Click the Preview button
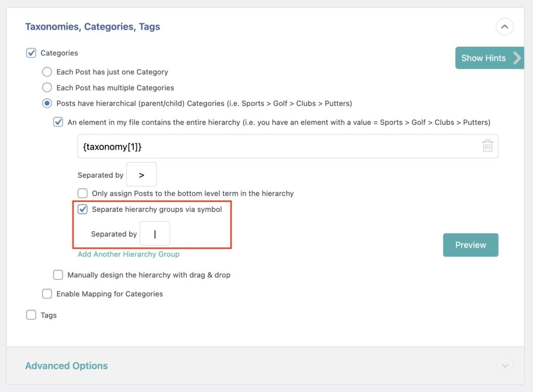Viewport: 533px width, 392px height. 470,244
